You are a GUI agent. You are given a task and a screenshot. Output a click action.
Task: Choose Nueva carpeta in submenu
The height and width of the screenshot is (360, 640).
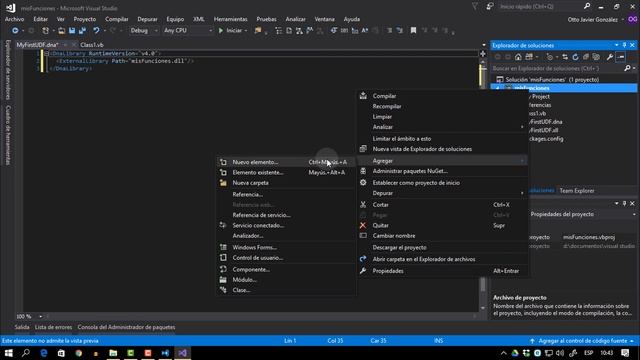pyautogui.click(x=286, y=183)
